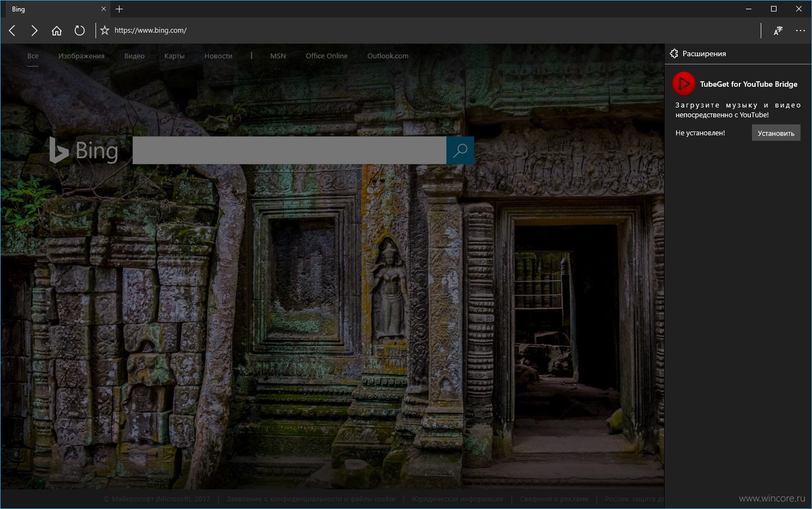The height and width of the screenshot is (509, 812).
Task: Add page to favorites with star icon
Action: [x=105, y=31]
